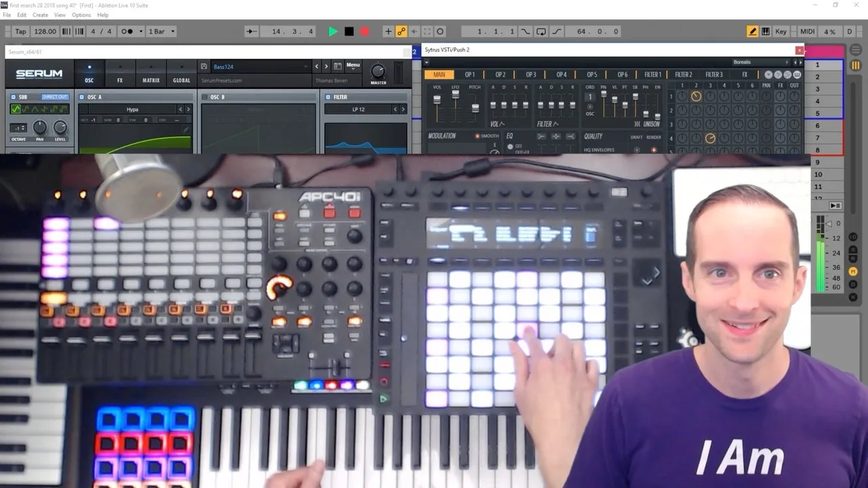Switch to Serum's GLOBAL tab
The image size is (868, 488).
tap(182, 73)
